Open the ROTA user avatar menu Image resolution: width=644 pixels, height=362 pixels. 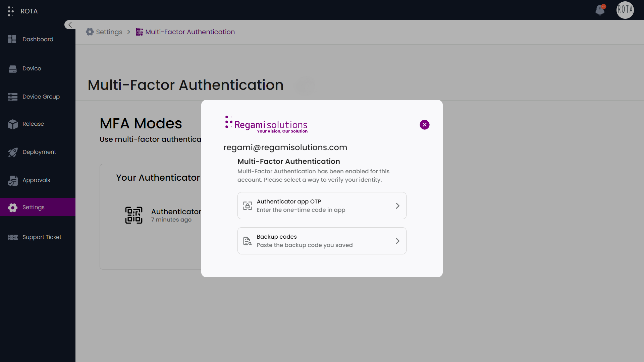625,10
